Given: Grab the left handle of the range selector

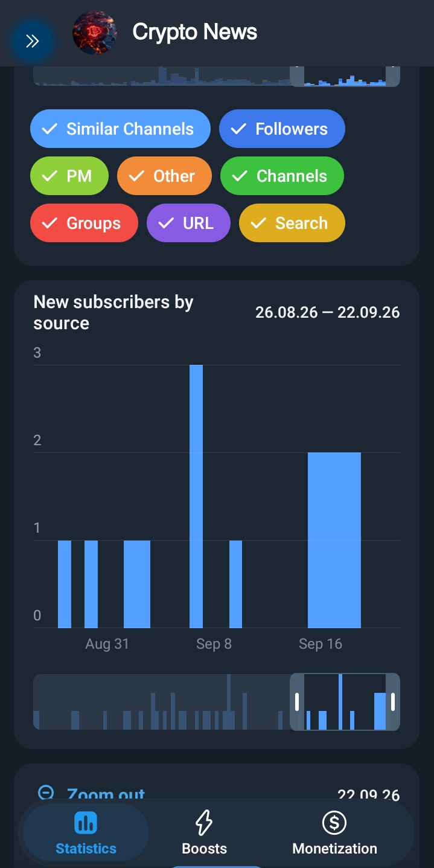Looking at the screenshot, I should pyautogui.click(x=297, y=702).
